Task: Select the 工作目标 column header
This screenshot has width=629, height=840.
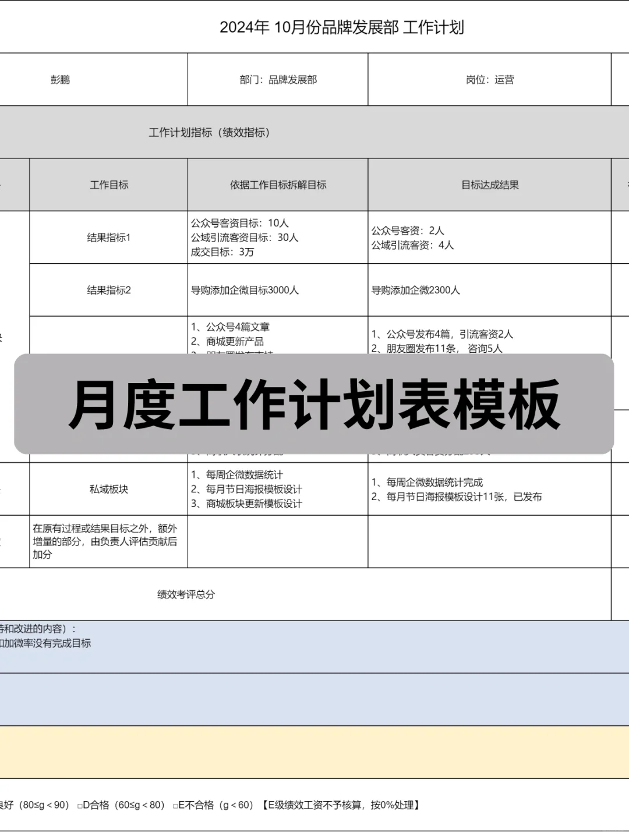Action: point(108,185)
